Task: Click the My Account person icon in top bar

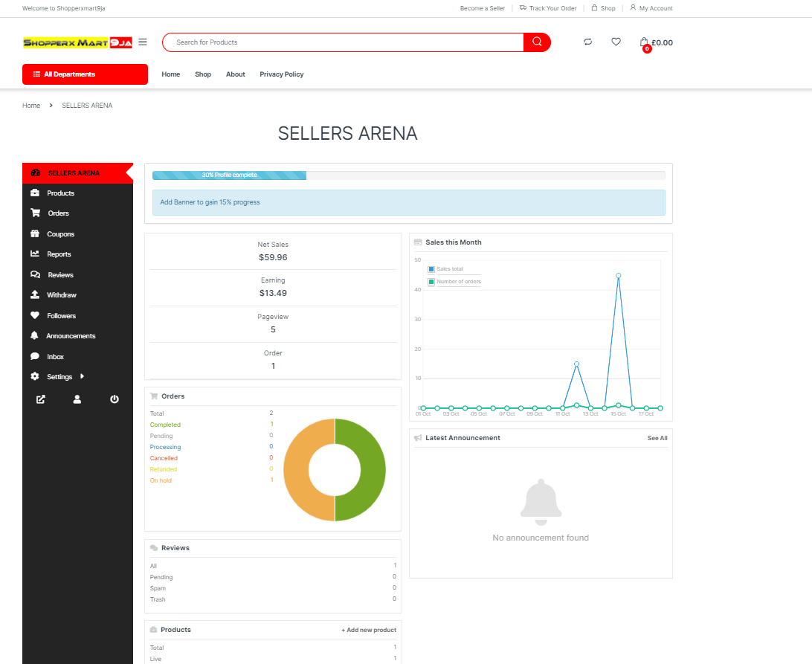Action: click(x=633, y=7)
